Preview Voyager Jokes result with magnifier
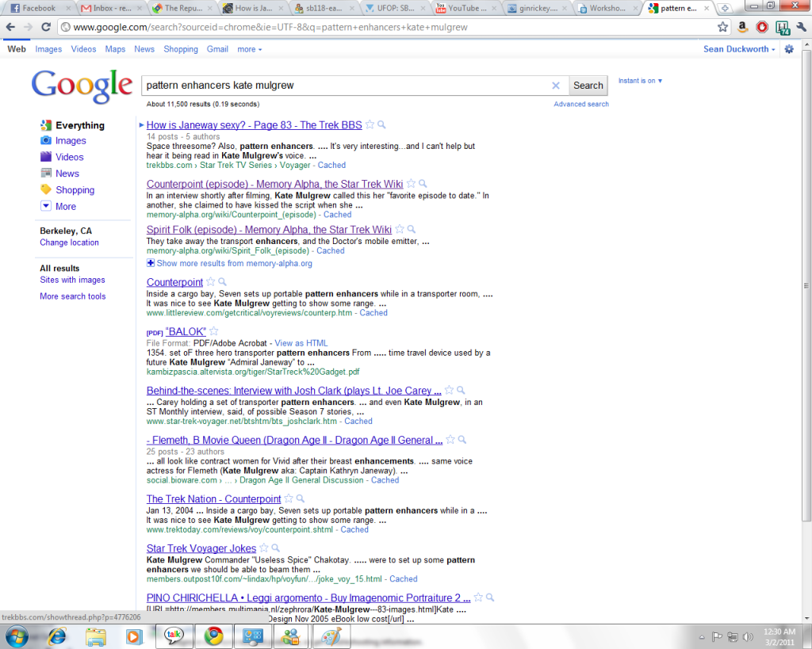 coord(275,548)
